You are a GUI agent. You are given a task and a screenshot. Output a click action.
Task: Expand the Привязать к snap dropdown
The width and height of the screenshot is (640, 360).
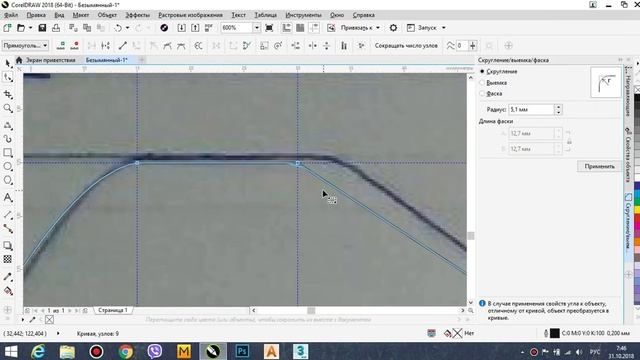coord(378,28)
